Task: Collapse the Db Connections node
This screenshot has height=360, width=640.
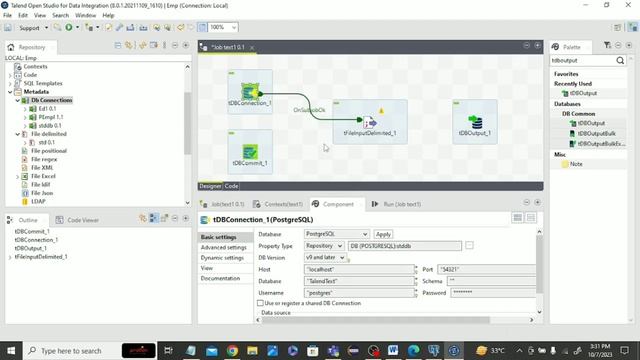Action: coord(18,100)
